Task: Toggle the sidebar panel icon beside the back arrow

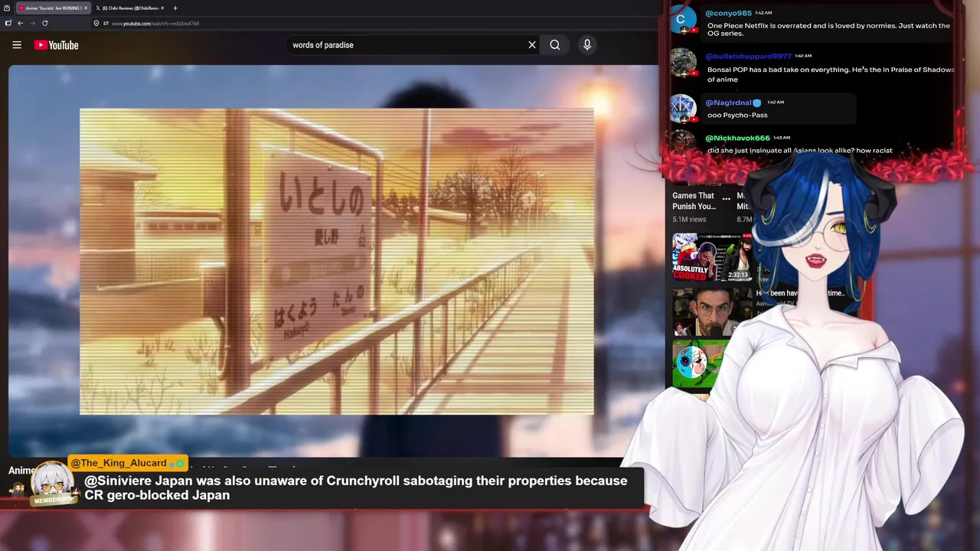Action: (x=8, y=23)
